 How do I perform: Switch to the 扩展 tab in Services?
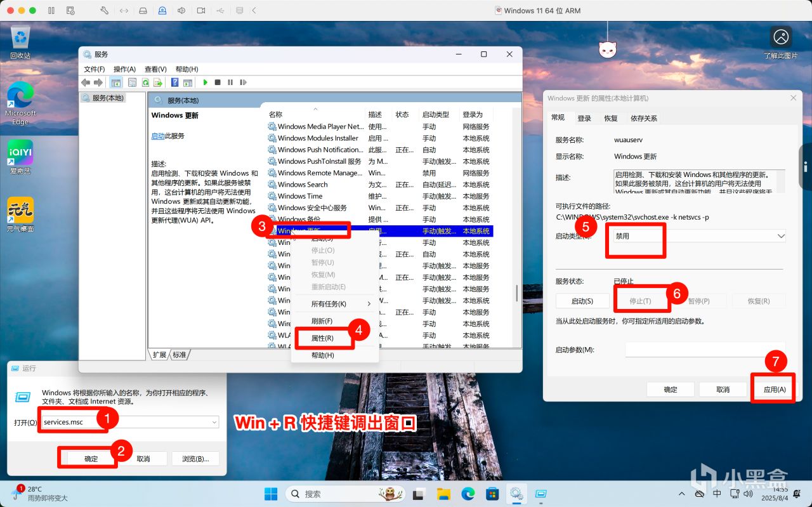160,355
